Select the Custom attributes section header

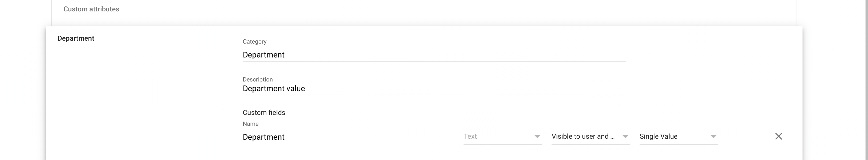point(91,9)
